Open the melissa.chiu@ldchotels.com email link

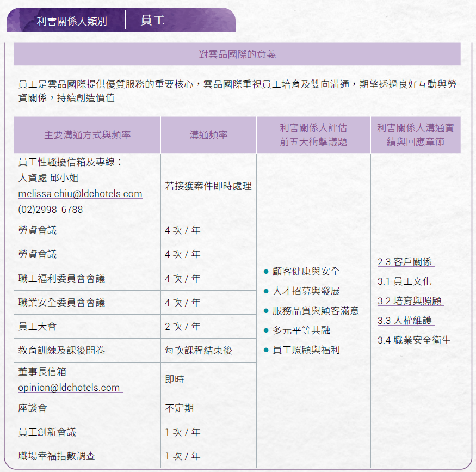point(80,194)
